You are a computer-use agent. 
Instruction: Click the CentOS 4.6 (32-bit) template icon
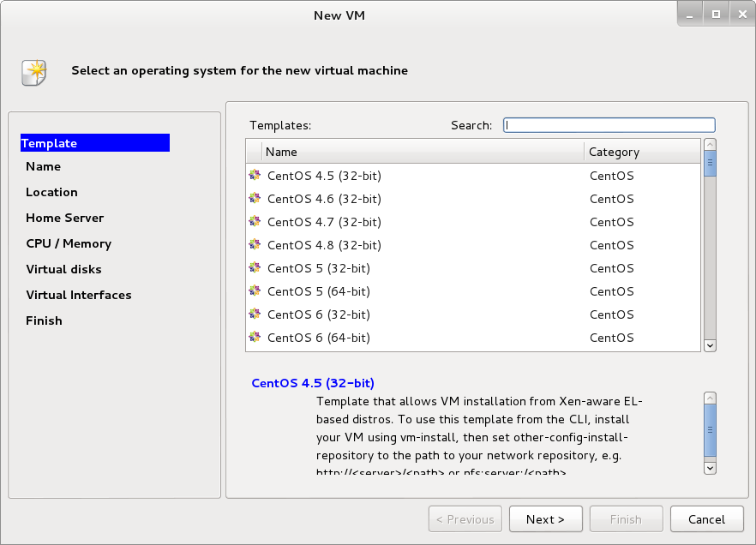pyautogui.click(x=255, y=199)
